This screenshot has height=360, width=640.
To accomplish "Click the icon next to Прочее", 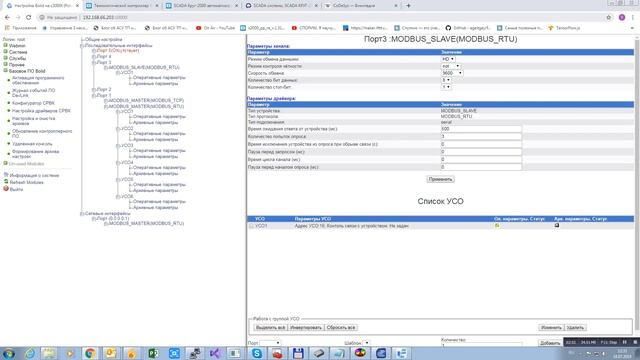I will (x=6, y=64).
